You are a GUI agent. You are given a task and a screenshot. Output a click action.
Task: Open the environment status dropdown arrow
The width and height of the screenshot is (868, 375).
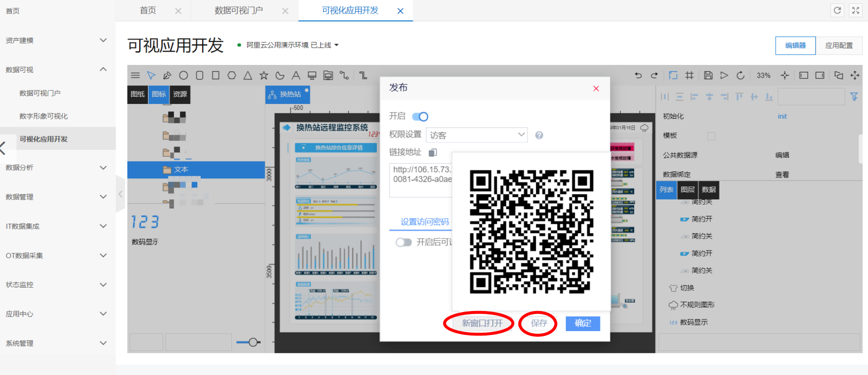click(x=336, y=45)
